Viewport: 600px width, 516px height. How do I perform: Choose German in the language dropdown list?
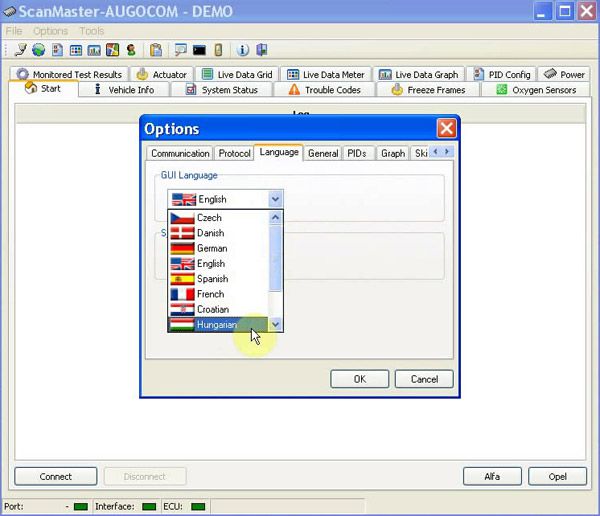point(211,248)
